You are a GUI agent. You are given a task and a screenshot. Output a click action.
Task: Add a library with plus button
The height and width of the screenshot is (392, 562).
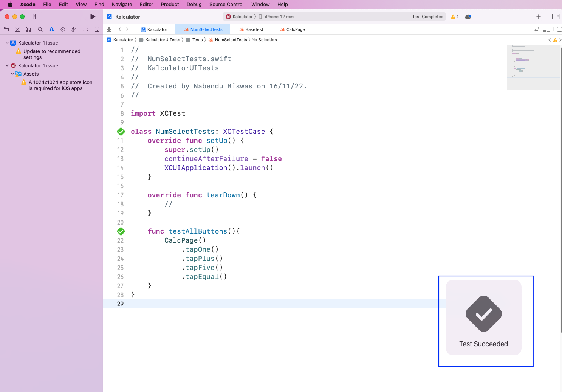pyautogui.click(x=539, y=17)
